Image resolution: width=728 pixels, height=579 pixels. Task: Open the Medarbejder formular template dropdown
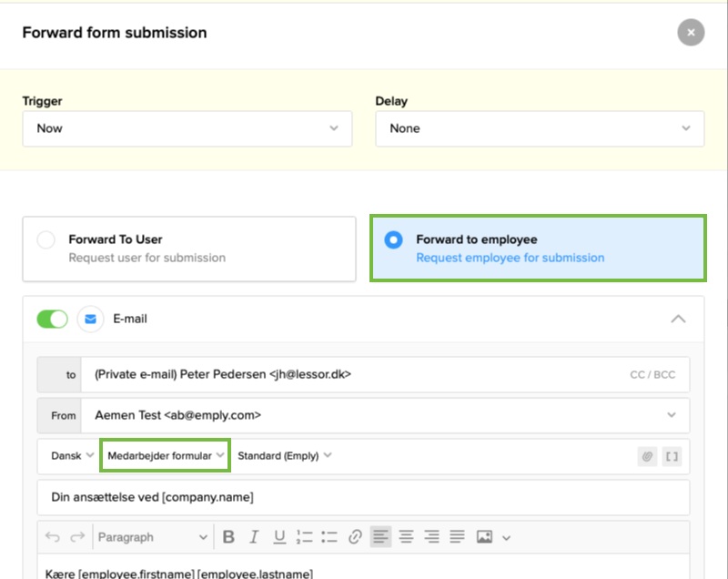point(165,455)
